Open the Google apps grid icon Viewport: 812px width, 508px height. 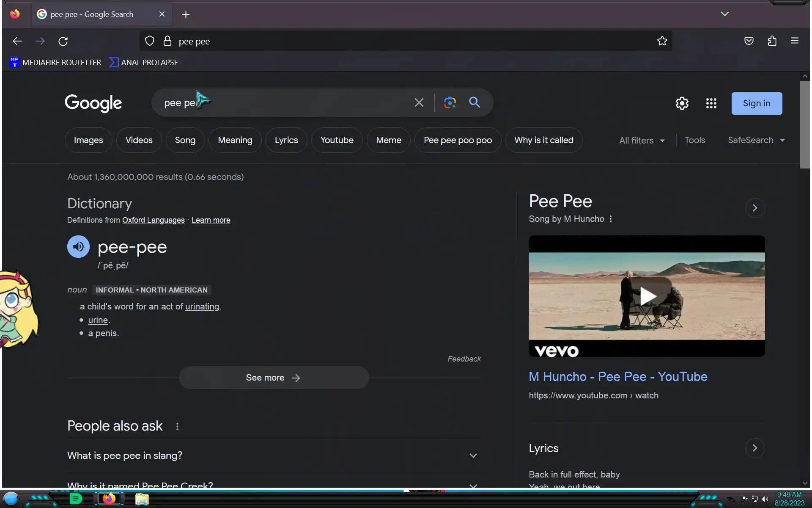(x=711, y=103)
